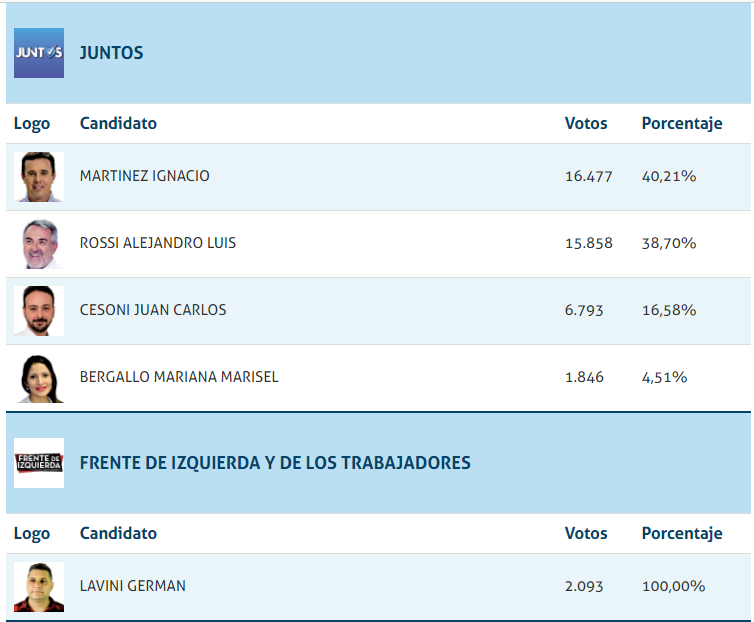Click the Votos column header under JUNTOS
The height and width of the screenshot is (622, 754).
click(586, 124)
